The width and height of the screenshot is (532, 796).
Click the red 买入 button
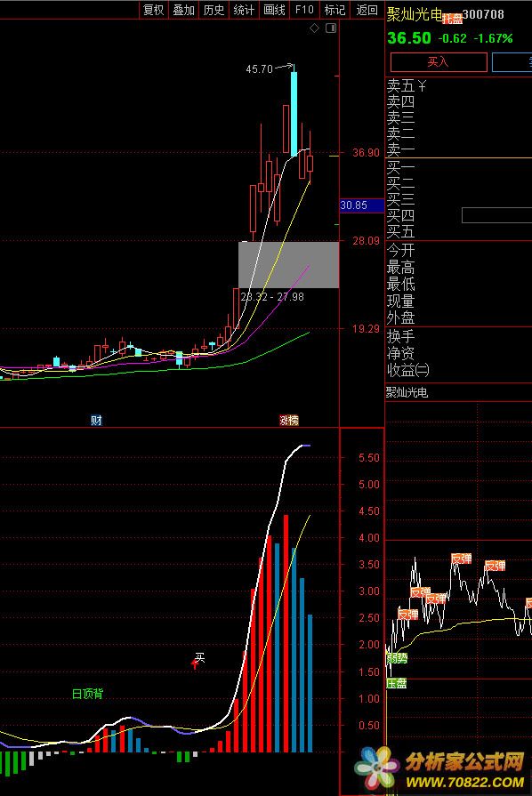pos(439,62)
